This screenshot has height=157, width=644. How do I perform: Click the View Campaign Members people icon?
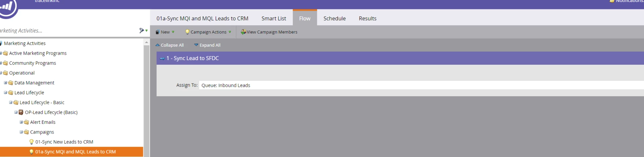[x=244, y=32]
